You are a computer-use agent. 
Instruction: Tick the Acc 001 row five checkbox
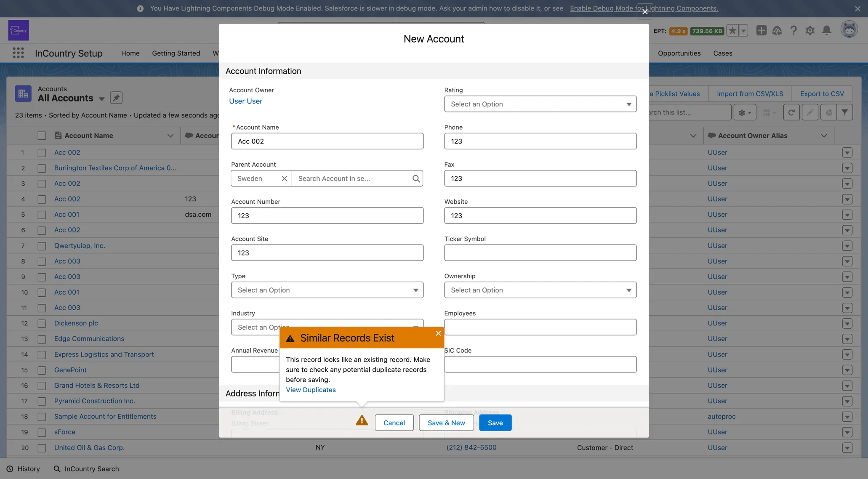point(42,215)
